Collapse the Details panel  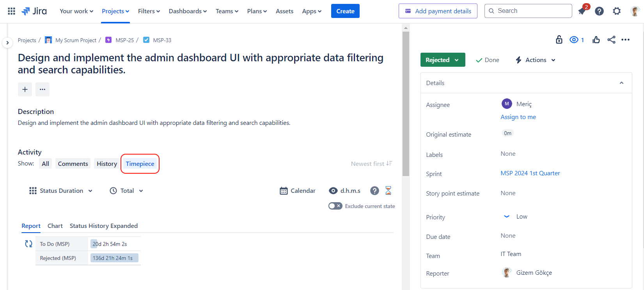621,83
